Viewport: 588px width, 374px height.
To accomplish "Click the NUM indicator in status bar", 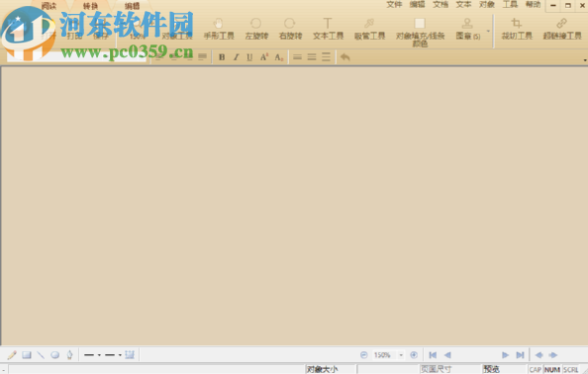I will pos(552,369).
